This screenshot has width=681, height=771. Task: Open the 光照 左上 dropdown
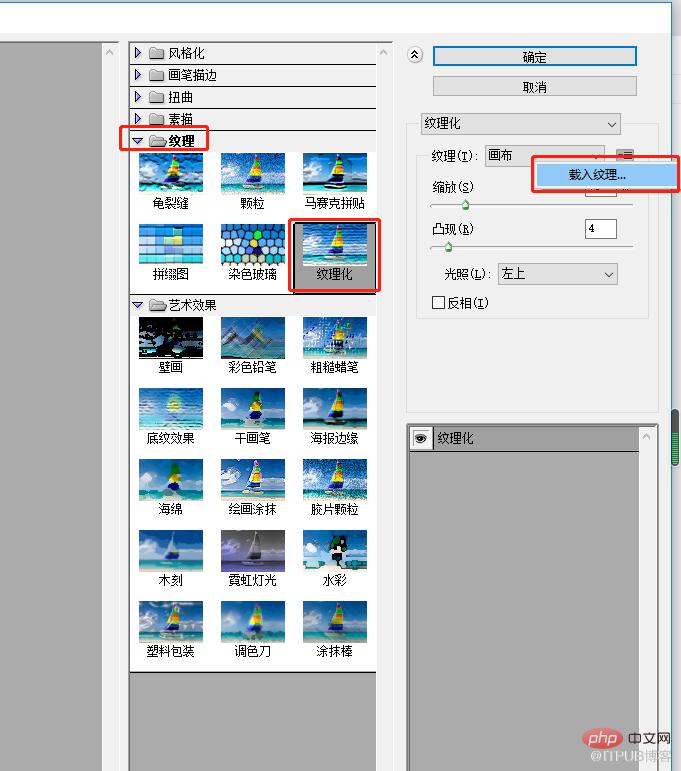coord(558,274)
